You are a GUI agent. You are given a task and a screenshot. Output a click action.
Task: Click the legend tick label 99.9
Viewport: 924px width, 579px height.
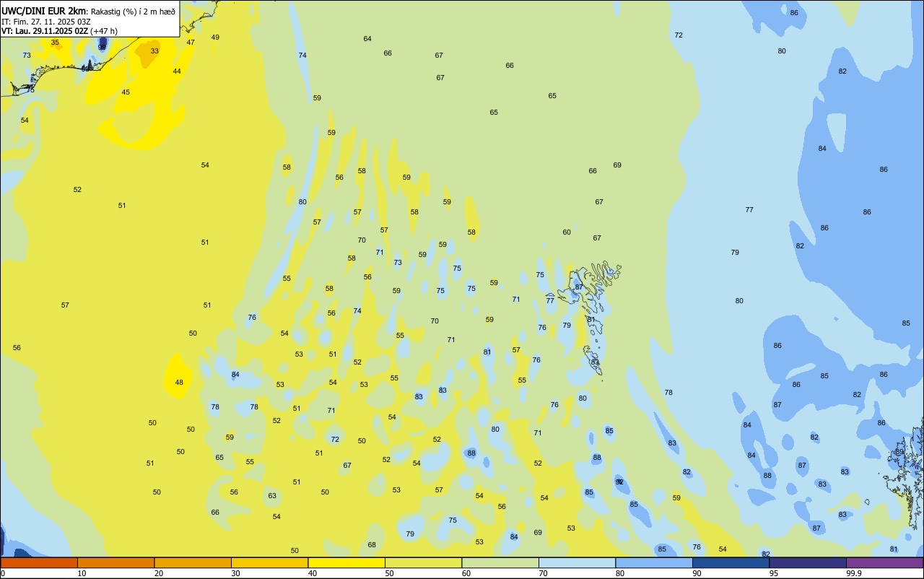click(x=854, y=573)
